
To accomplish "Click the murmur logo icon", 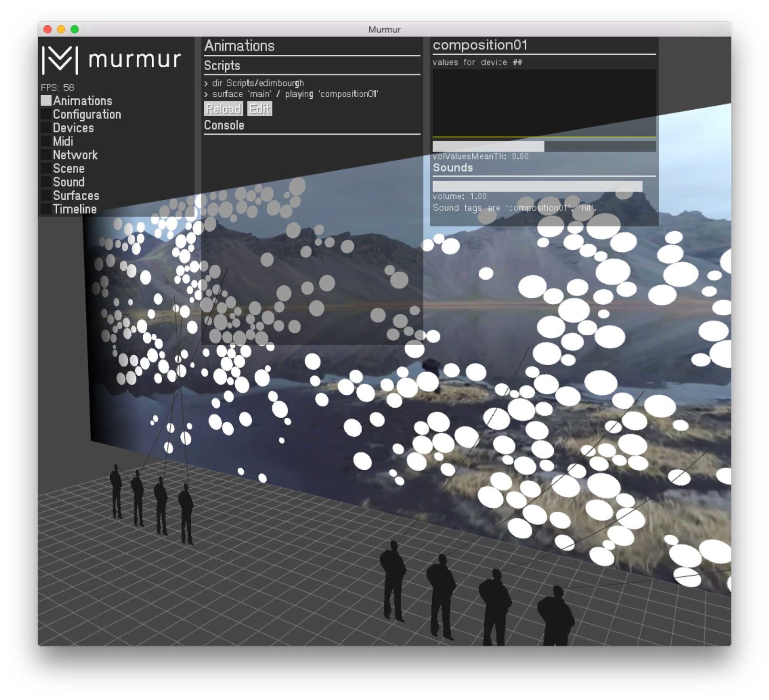I will pyautogui.click(x=60, y=60).
